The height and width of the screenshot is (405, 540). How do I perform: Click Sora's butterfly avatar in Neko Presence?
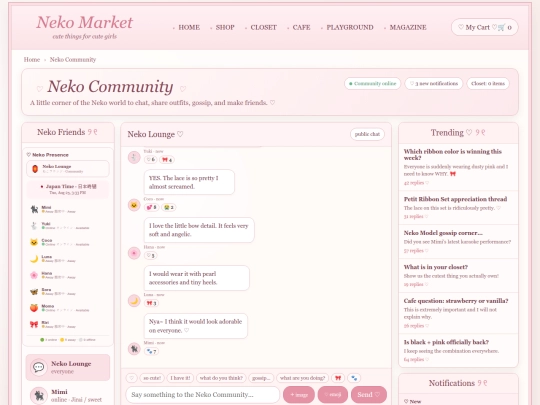(x=34, y=292)
